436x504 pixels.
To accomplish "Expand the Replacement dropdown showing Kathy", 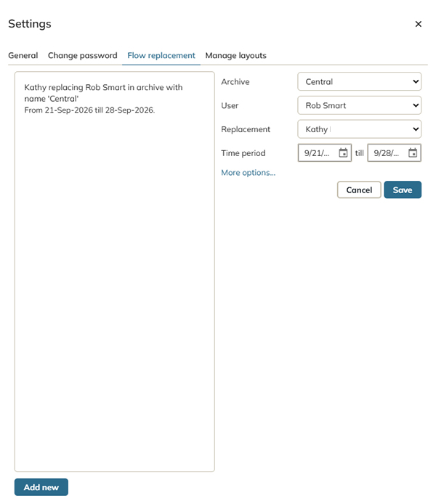I will coord(359,129).
